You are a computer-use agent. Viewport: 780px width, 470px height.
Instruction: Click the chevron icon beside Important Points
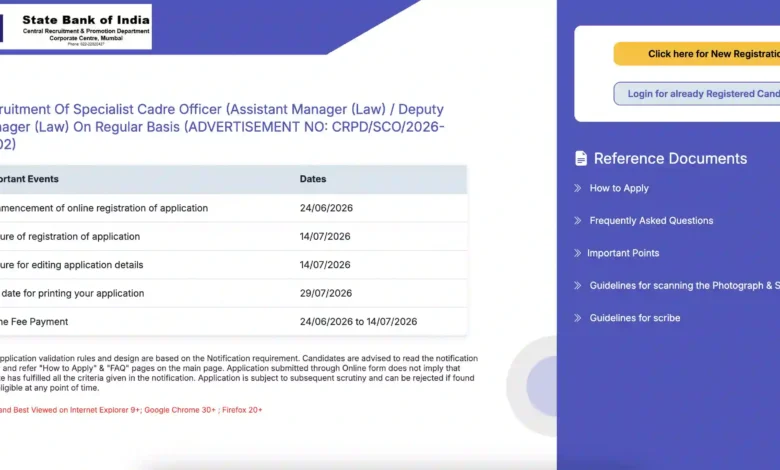click(578, 253)
